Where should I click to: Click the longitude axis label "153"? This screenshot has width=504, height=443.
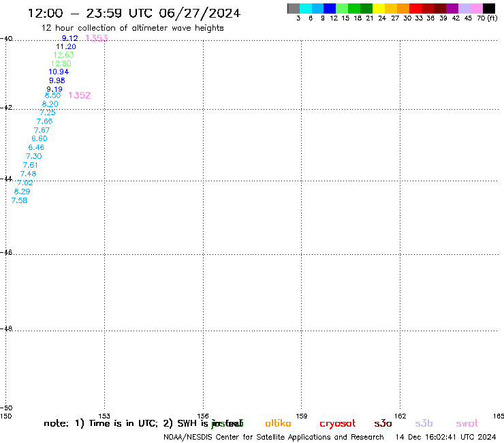(x=104, y=416)
